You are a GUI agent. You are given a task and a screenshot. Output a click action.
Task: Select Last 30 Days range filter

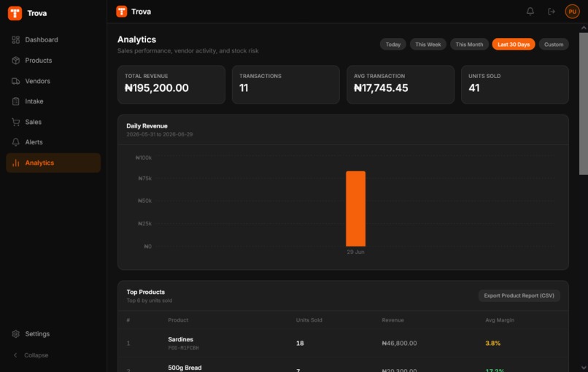pyautogui.click(x=514, y=44)
